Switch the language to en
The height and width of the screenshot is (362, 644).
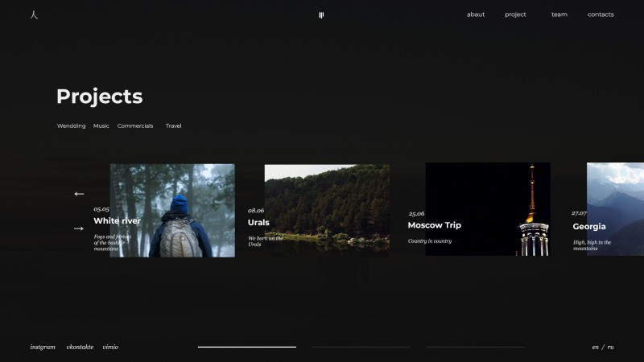tap(595, 348)
